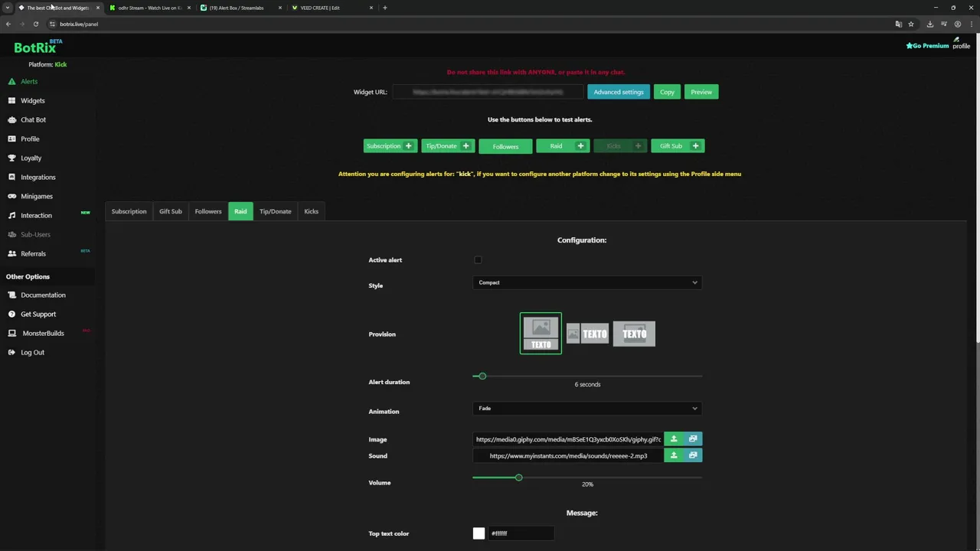This screenshot has height=551, width=980.
Task: Click the plus on Raid test button
Action: pyautogui.click(x=580, y=146)
